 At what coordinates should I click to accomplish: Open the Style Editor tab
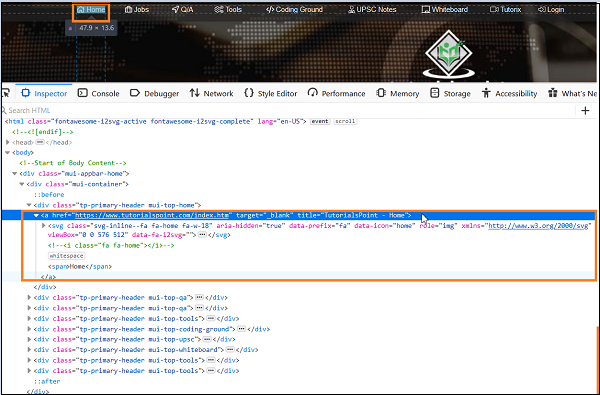tap(271, 93)
